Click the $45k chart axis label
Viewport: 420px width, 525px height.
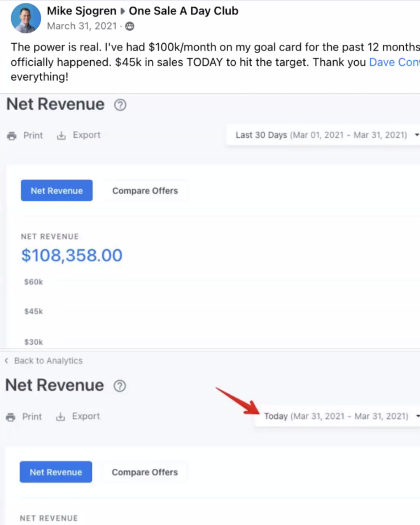33,311
